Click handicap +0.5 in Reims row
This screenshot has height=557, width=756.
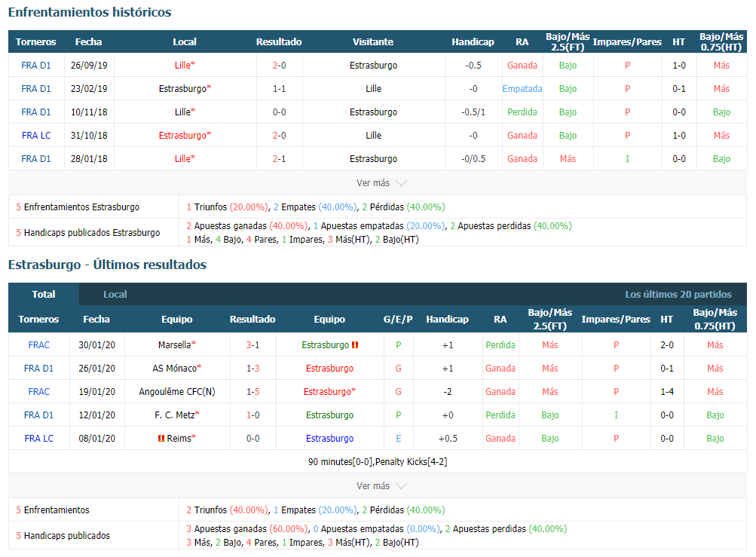click(x=448, y=439)
